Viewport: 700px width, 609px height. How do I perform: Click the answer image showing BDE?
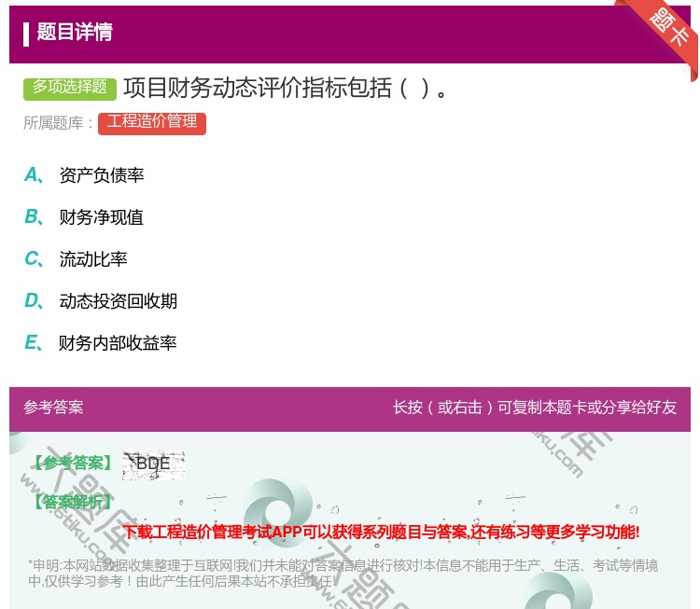[153, 464]
